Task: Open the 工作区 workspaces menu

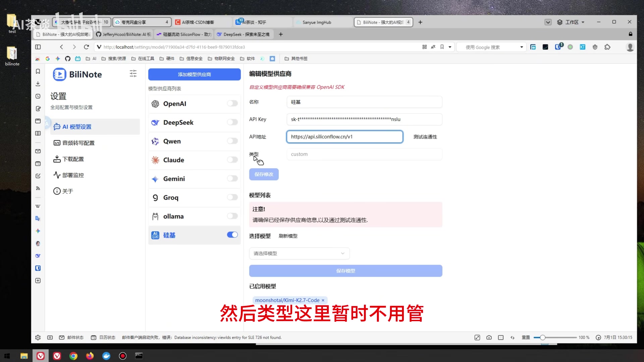Action: (x=571, y=22)
